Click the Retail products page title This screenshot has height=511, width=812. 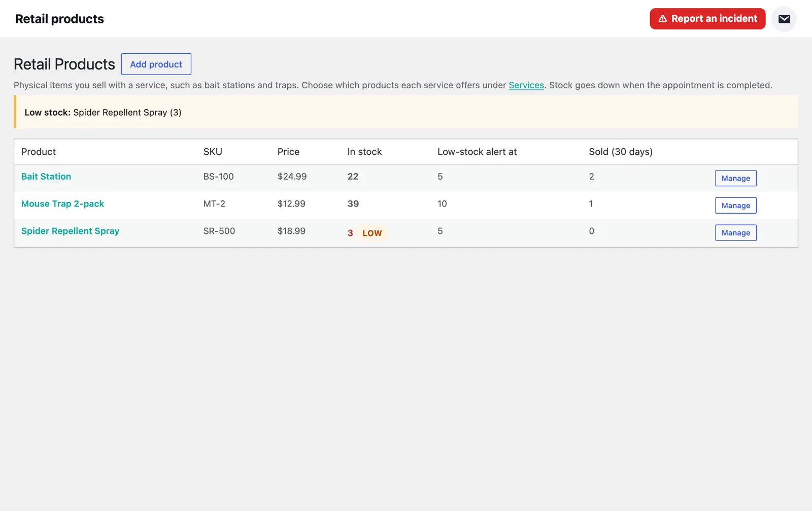pos(59,19)
